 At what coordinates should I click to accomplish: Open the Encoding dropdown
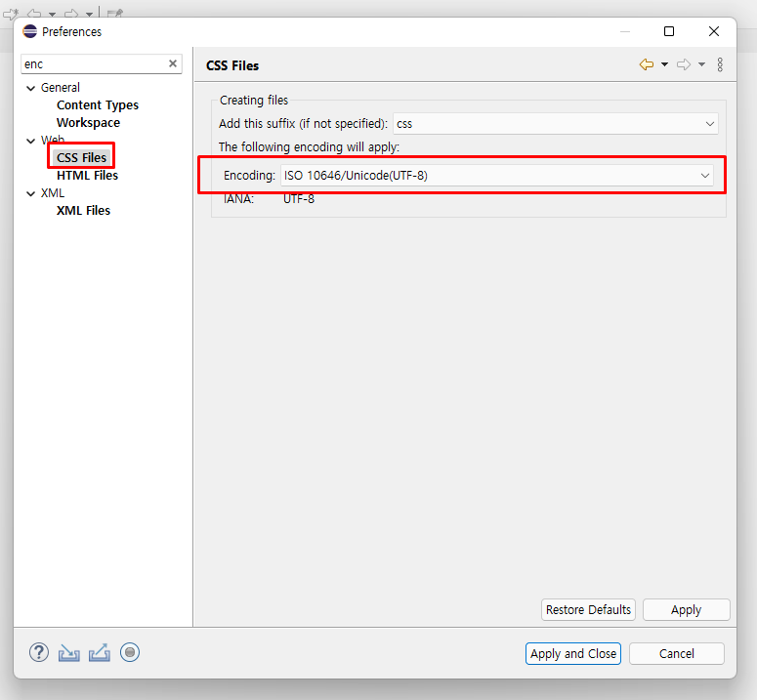497,175
